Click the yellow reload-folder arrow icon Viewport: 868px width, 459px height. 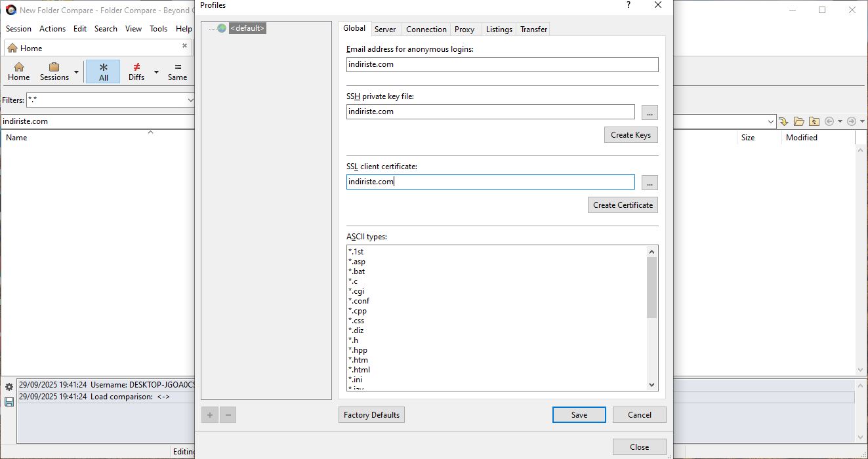783,121
